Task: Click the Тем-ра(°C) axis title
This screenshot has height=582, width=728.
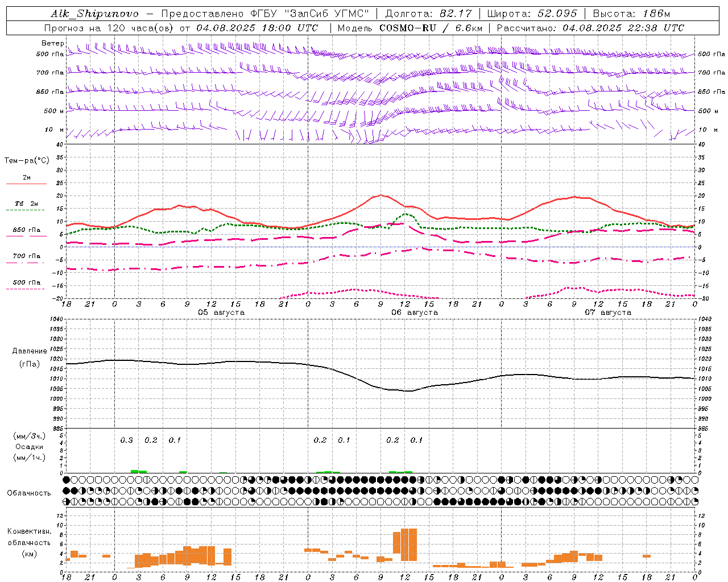Action: (27, 161)
